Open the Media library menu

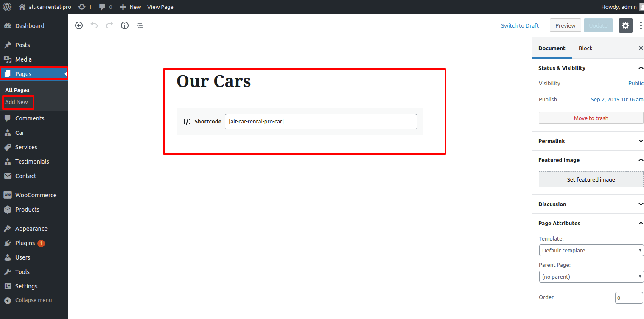pyautogui.click(x=34, y=59)
